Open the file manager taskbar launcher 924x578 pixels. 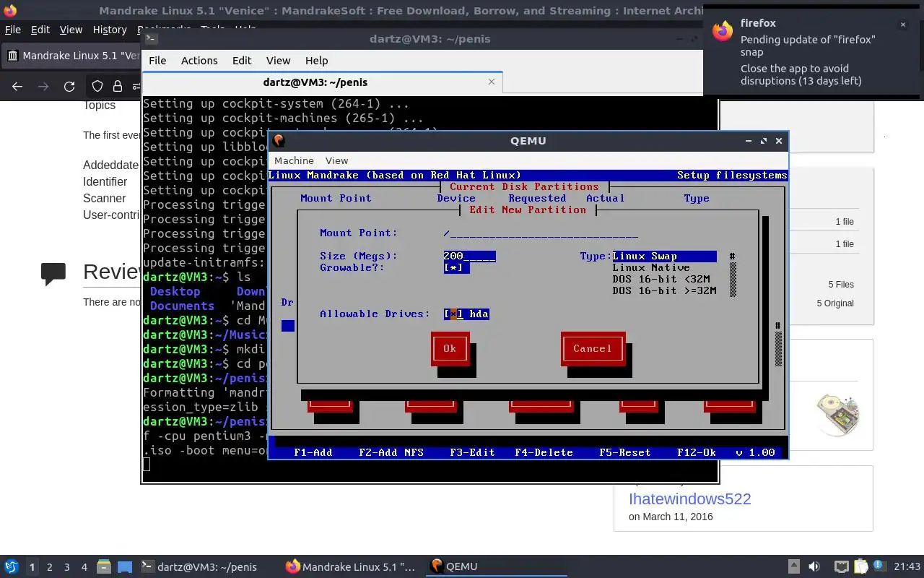(103, 566)
